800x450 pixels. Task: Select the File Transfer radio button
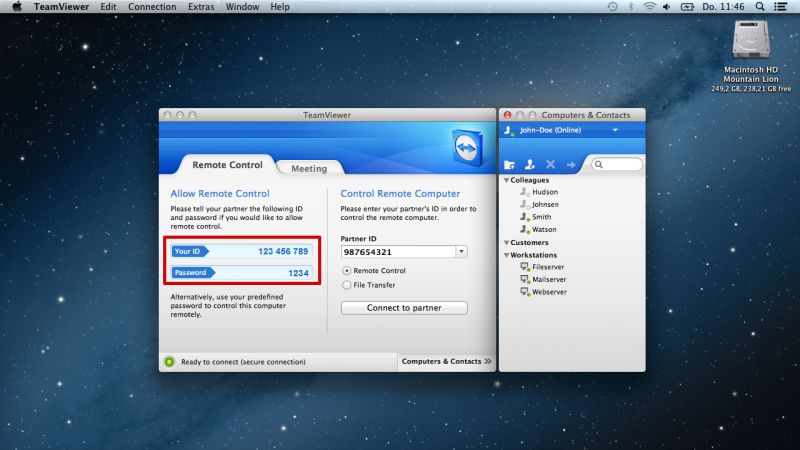click(x=347, y=285)
